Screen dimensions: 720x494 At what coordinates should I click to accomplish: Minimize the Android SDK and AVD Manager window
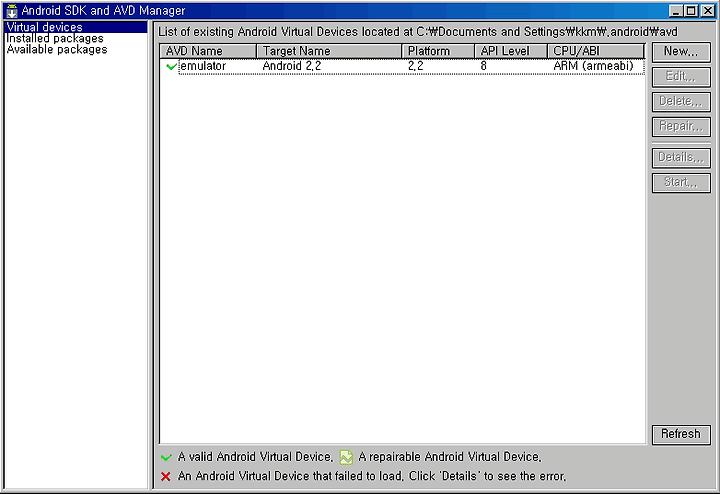click(675, 11)
